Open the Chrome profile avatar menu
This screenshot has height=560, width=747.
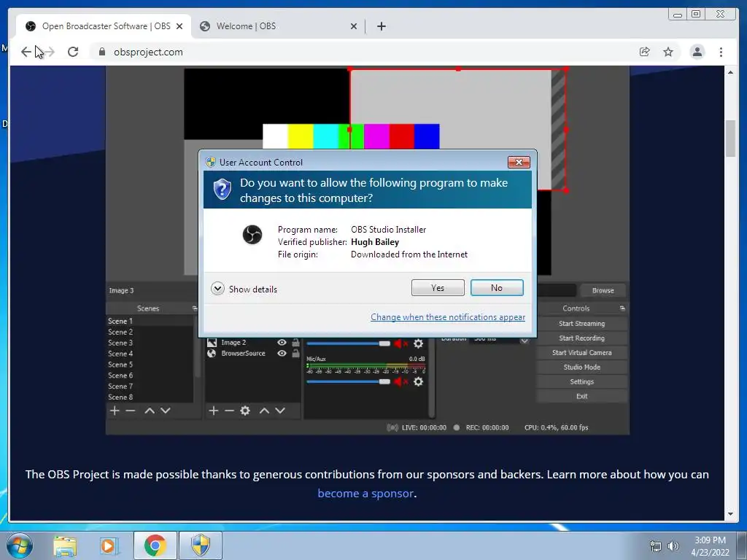pyautogui.click(x=697, y=52)
